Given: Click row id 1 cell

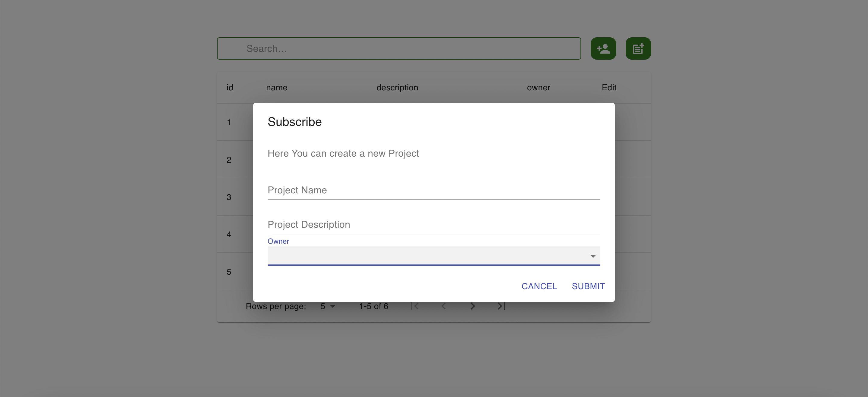Looking at the screenshot, I should (229, 122).
